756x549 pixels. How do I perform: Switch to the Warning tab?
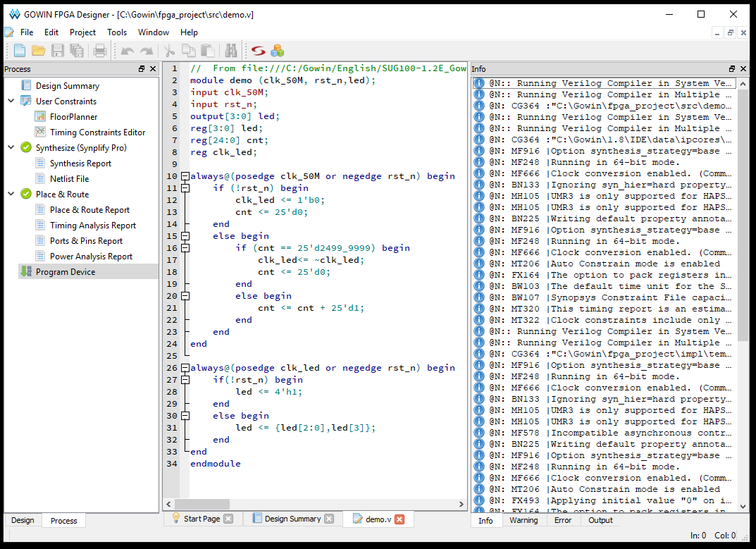[x=523, y=520]
